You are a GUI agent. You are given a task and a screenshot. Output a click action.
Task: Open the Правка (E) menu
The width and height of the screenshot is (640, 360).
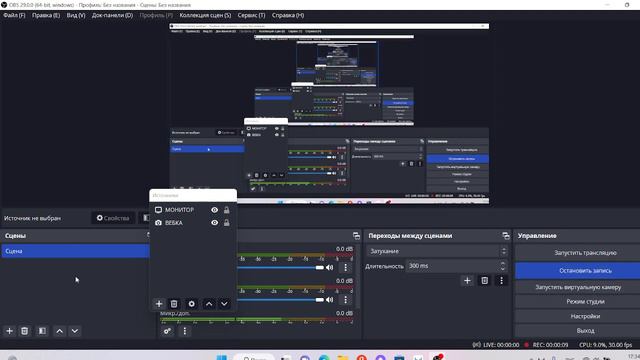46,15
